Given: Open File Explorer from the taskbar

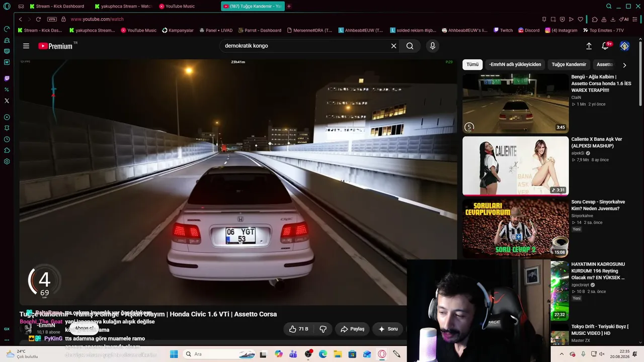Looking at the screenshot, I should (x=338, y=354).
